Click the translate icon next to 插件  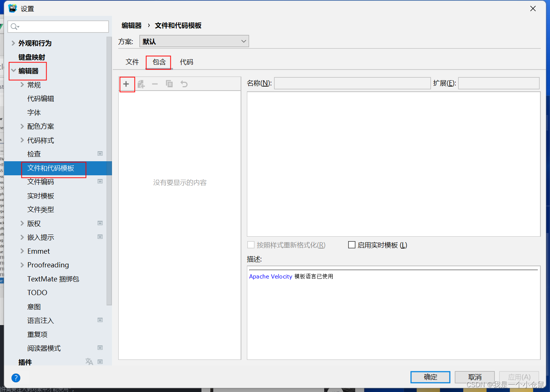click(x=89, y=362)
